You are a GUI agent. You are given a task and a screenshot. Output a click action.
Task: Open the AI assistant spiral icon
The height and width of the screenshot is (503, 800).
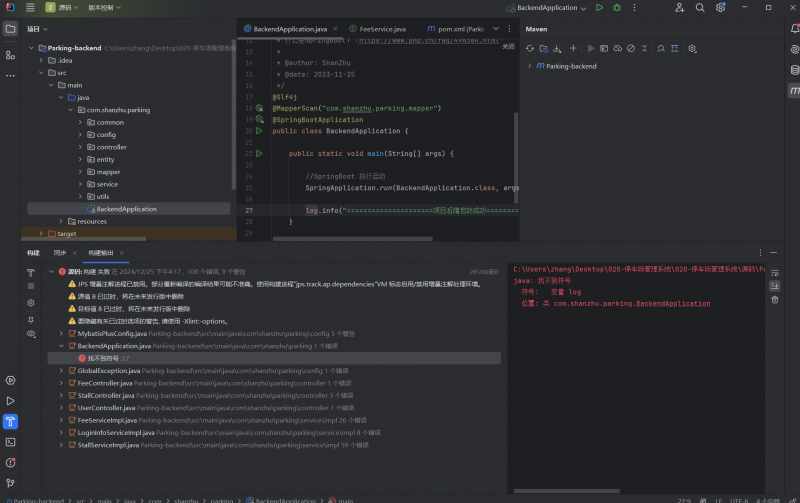tap(794, 49)
